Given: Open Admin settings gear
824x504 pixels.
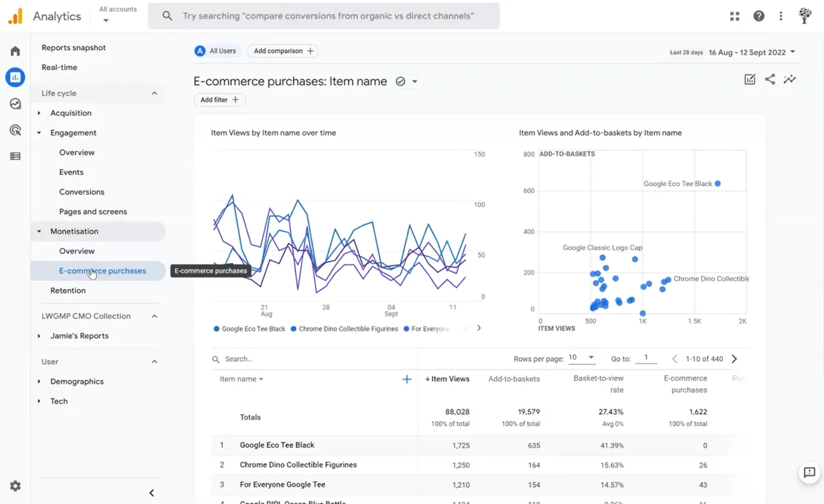Looking at the screenshot, I should click(15, 486).
